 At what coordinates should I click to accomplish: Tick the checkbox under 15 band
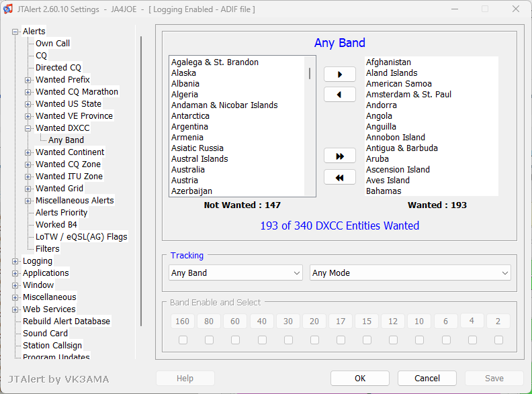[367, 340]
